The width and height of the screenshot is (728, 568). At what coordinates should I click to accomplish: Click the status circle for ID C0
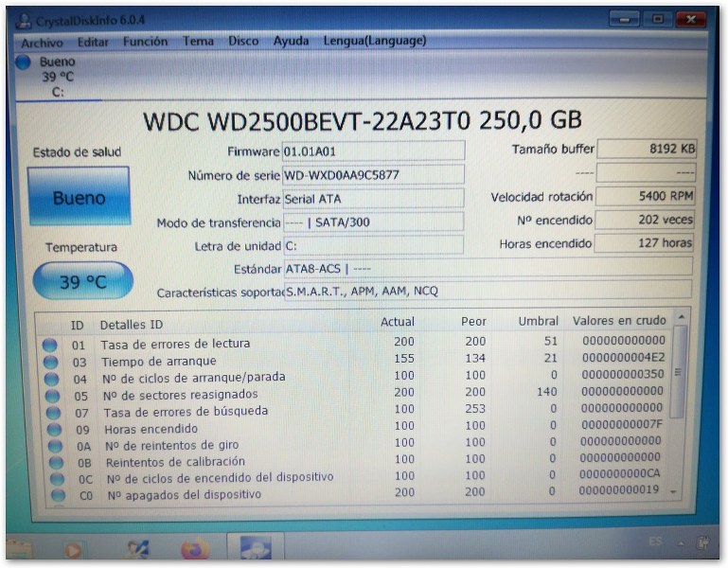click(58, 495)
